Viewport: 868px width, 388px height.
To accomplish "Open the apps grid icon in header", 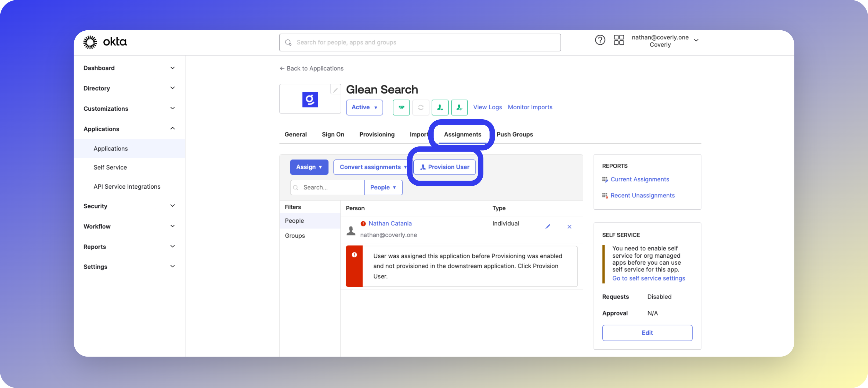I will point(619,40).
